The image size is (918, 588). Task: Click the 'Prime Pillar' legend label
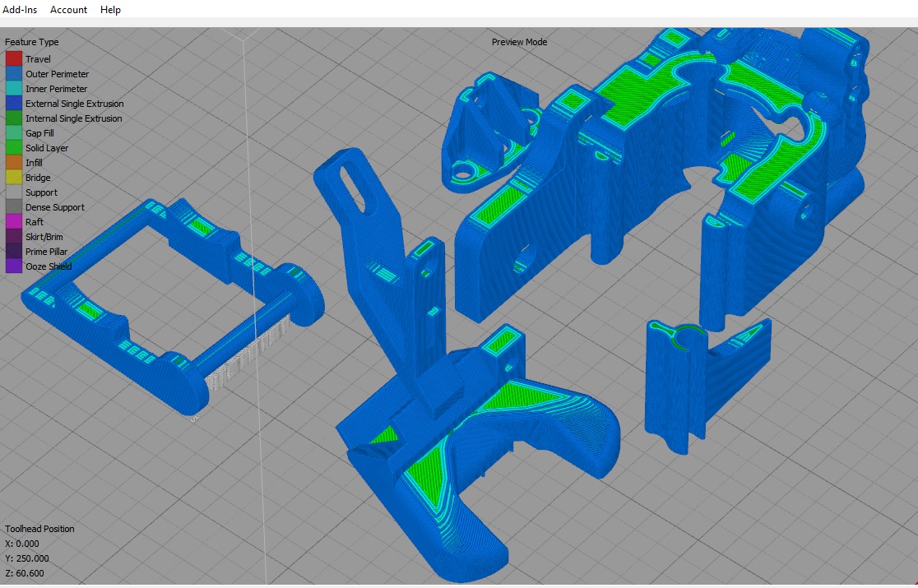tap(46, 252)
